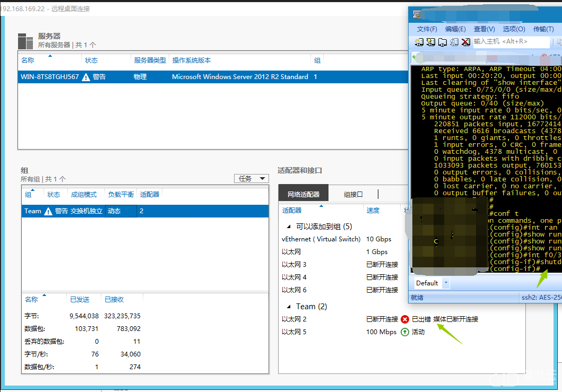Sort groups by 组 column header
Image resolution: width=562 pixels, height=392 pixels.
[28, 195]
